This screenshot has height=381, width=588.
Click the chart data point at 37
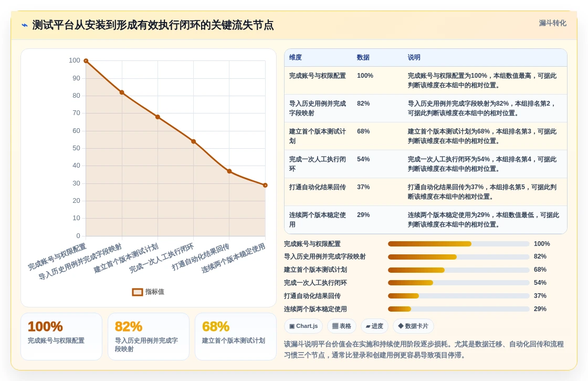pos(229,171)
